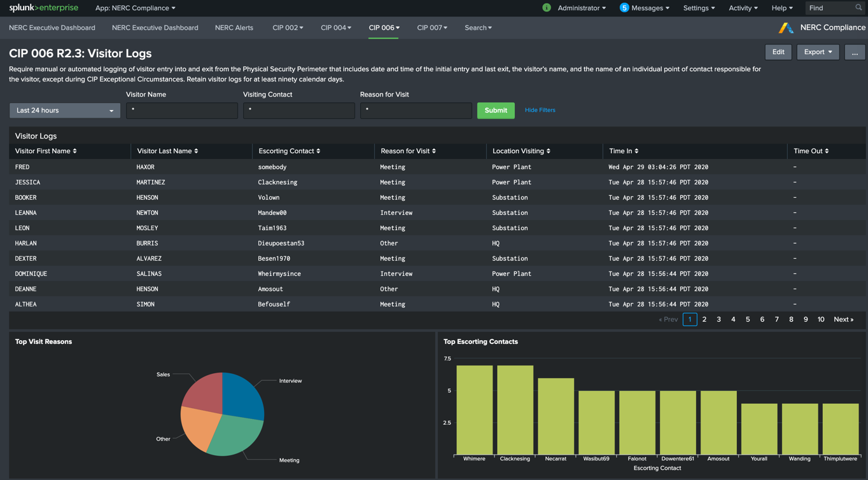
Task: Toggle filter visibility with Hide Filters
Action: (x=539, y=110)
